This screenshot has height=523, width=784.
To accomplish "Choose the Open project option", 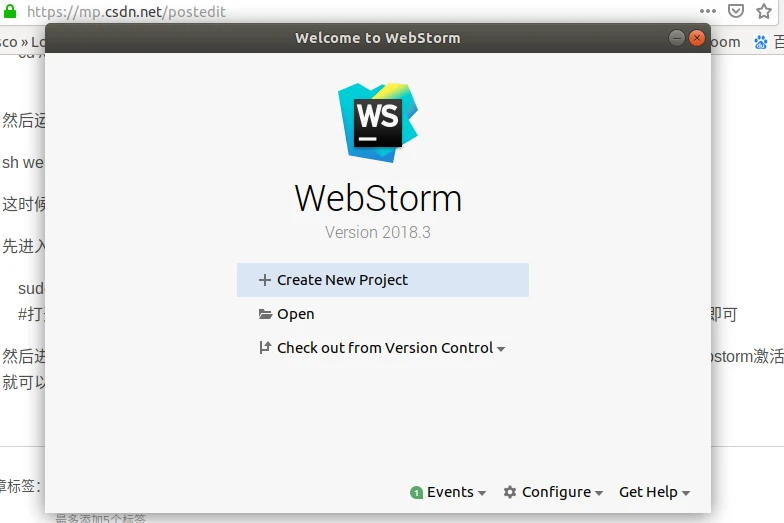I will [x=296, y=314].
